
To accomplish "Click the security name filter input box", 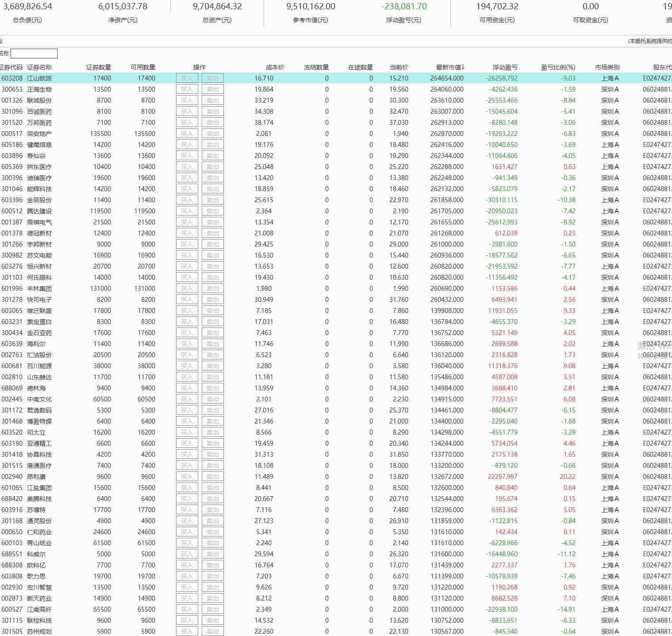I will pyautogui.click(x=34, y=54).
